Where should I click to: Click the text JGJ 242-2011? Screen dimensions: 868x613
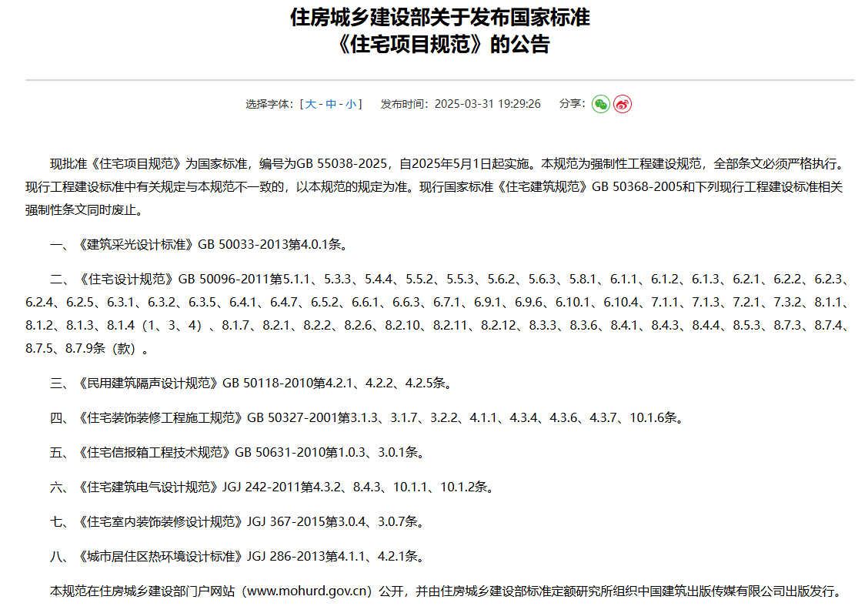pos(262,487)
